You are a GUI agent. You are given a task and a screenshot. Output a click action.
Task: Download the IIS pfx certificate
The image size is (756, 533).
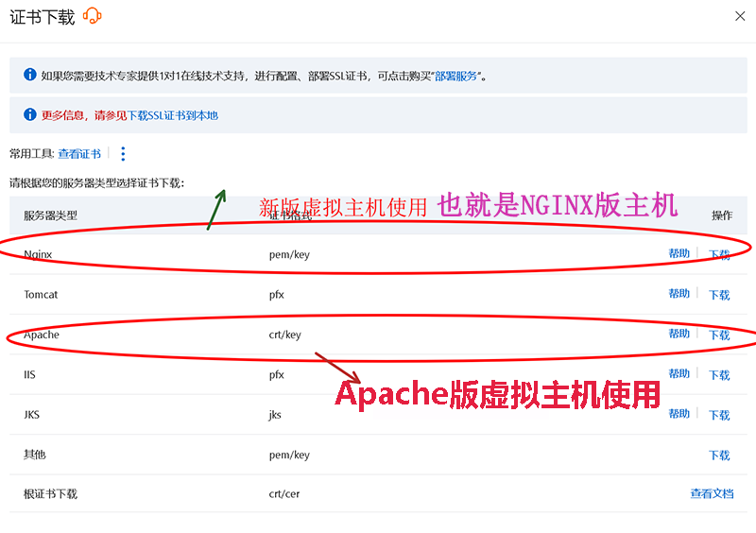[719, 375]
